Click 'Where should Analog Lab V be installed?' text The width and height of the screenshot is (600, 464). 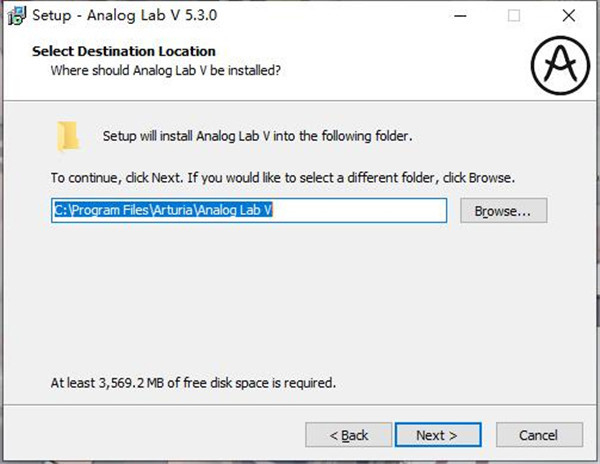tap(166, 70)
